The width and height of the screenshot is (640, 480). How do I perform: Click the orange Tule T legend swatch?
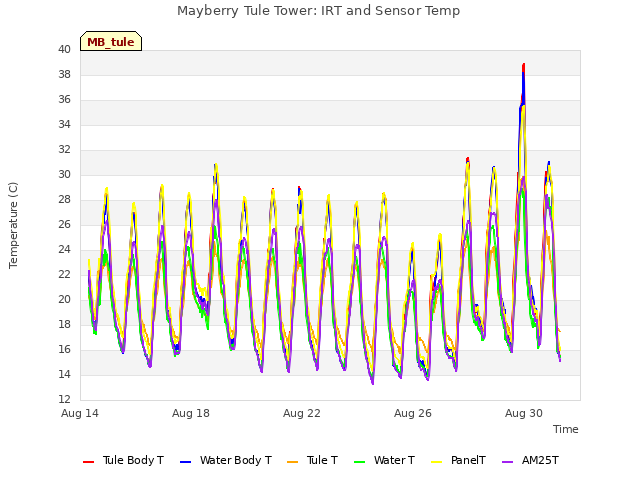(293, 462)
